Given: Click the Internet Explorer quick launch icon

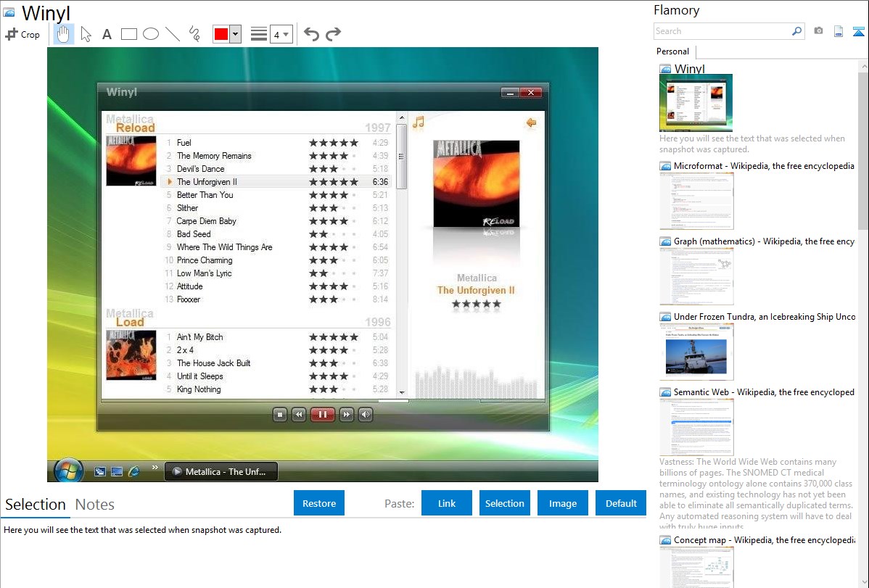Looking at the screenshot, I should click(x=133, y=471).
